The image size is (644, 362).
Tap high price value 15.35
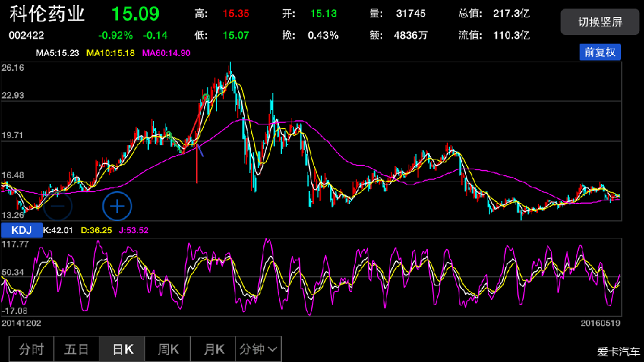tap(235, 14)
